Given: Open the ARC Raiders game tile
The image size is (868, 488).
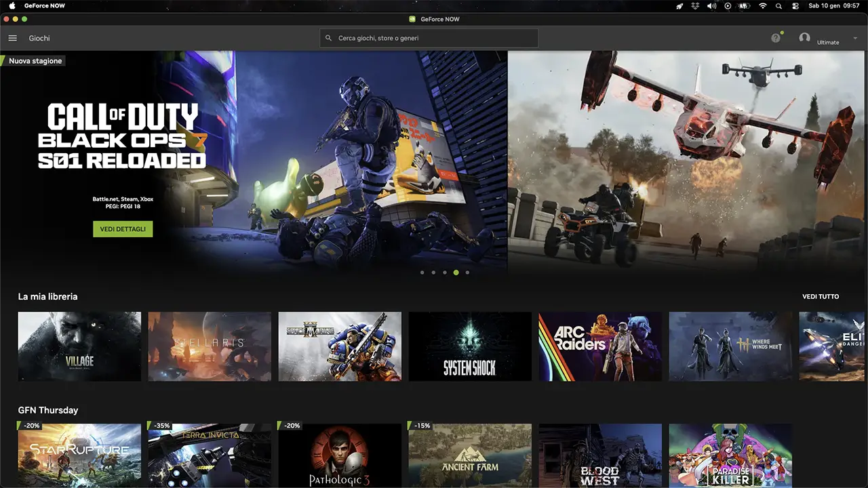Looking at the screenshot, I should [600, 346].
